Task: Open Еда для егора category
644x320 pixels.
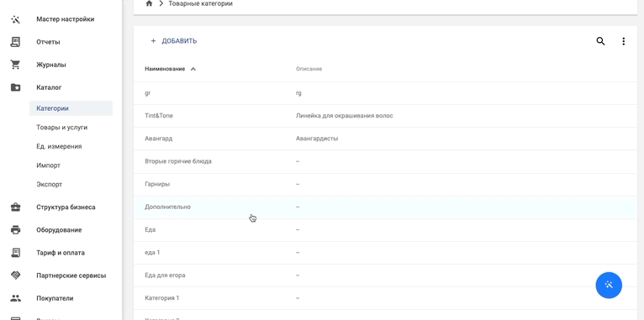Action: coord(385,275)
